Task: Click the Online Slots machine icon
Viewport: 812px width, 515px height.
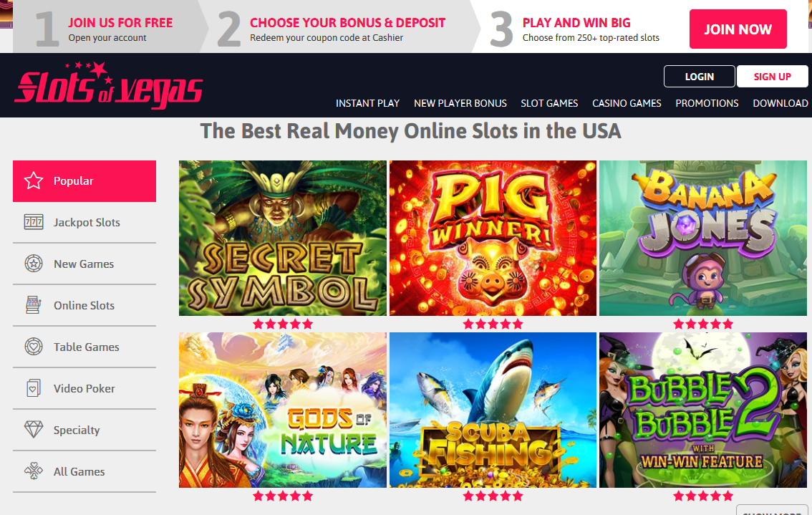Action: tap(34, 305)
